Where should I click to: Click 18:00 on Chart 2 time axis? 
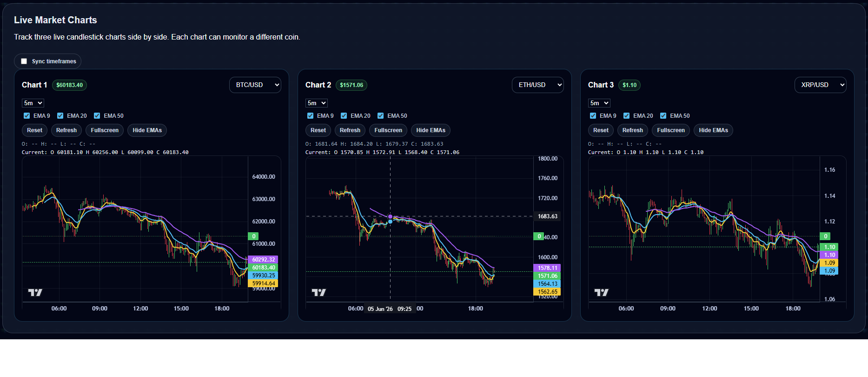pyautogui.click(x=475, y=309)
